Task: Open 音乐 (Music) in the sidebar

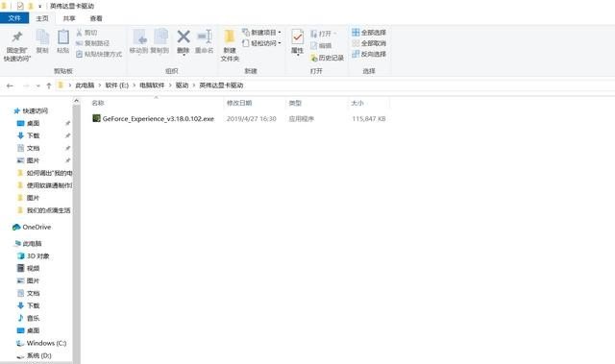Action: [x=29, y=318]
